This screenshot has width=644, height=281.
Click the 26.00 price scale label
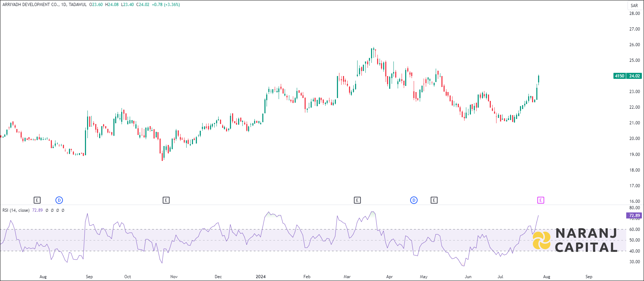(634, 45)
